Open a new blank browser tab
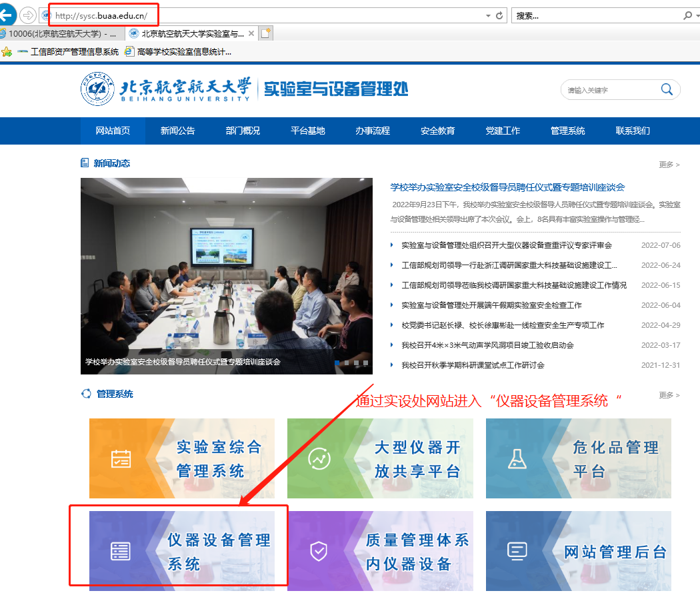The height and width of the screenshot is (597, 700). click(x=266, y=33)
